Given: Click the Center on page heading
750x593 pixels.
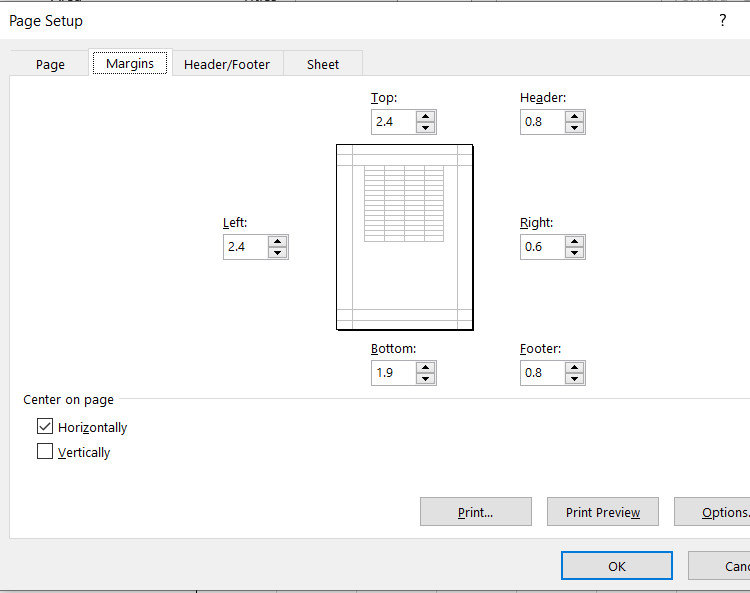Looking at the screenshot, I should point(68,399).
